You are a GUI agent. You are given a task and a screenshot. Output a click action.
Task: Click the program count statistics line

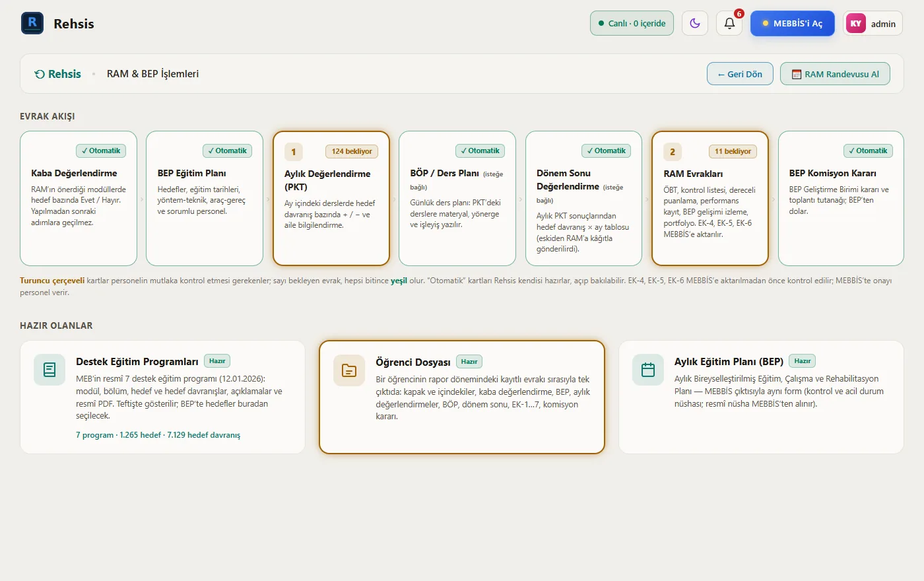158,435
